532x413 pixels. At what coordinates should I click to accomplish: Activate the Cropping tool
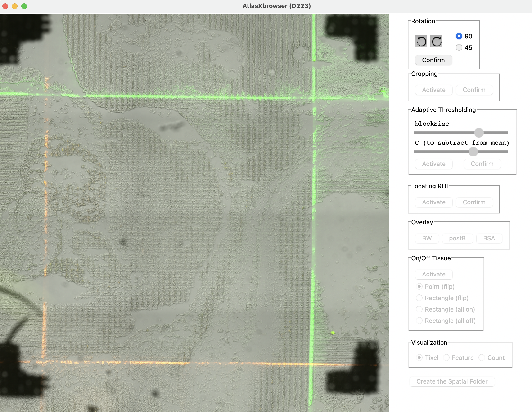(x=434, y=90)
